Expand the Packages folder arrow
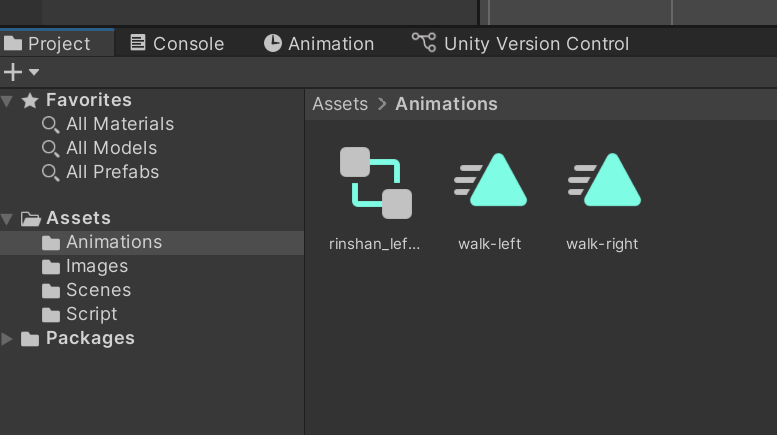The height and width of the screenshot is (435, 777). 8,339
